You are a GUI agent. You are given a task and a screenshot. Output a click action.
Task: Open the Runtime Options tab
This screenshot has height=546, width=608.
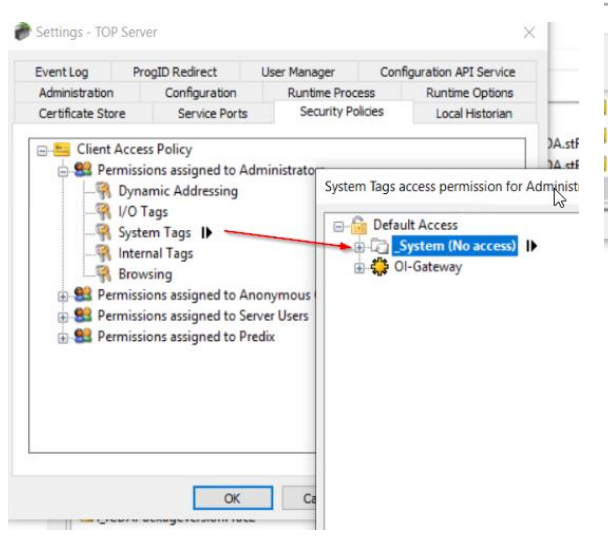(x=469, y=93)
